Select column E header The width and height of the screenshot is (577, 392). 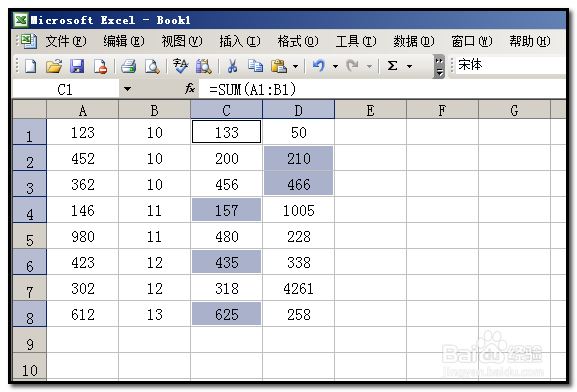pyautogui.click(x=371, y=110)
